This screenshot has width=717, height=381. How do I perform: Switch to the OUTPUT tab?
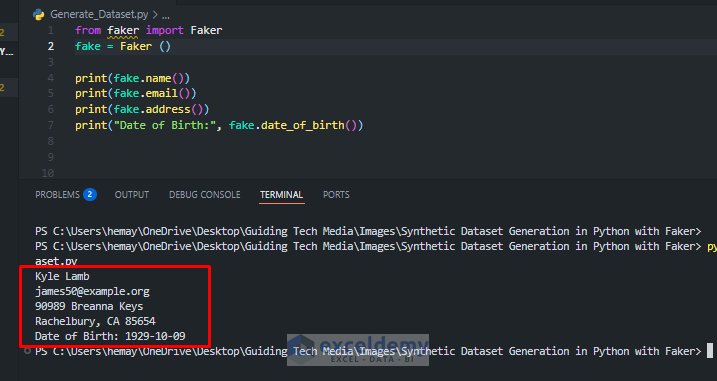(x=132, y=195)
